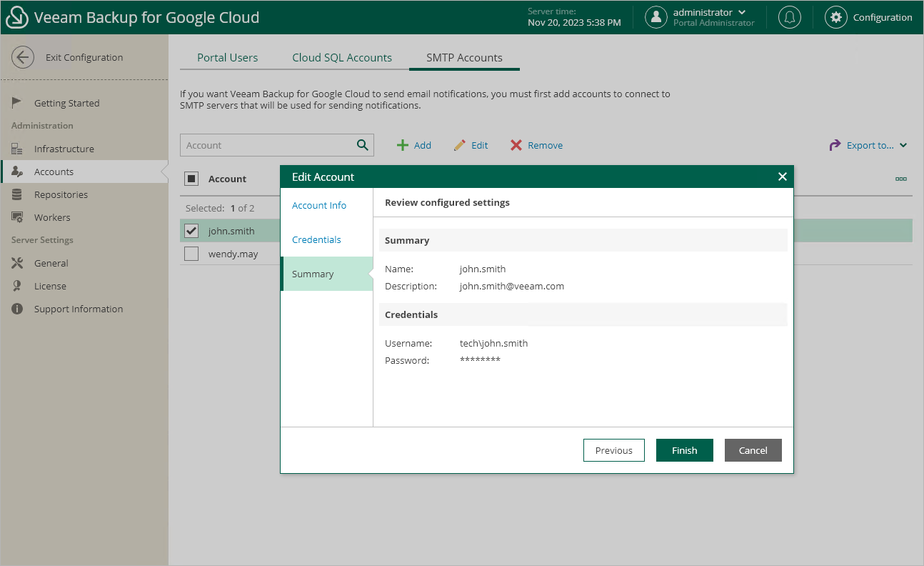Click the Server time display
This screenshot has height=566, width=924.
pos(574,17)
